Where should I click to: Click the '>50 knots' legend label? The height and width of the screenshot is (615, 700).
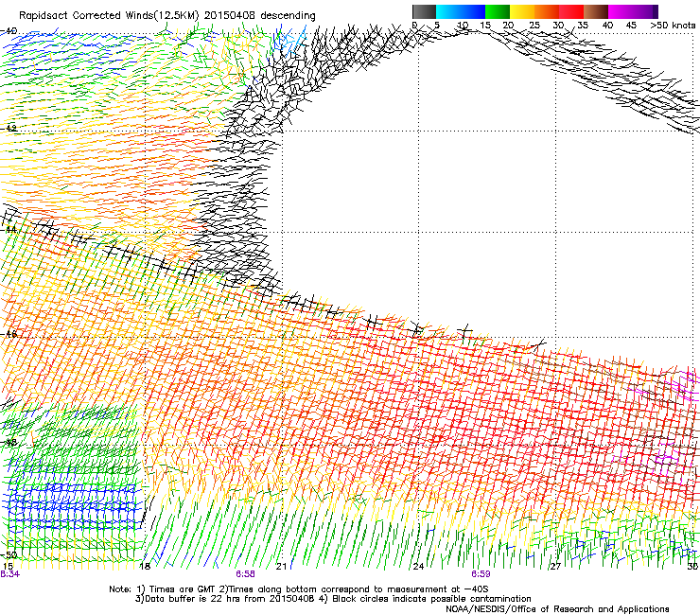point(673,26)
